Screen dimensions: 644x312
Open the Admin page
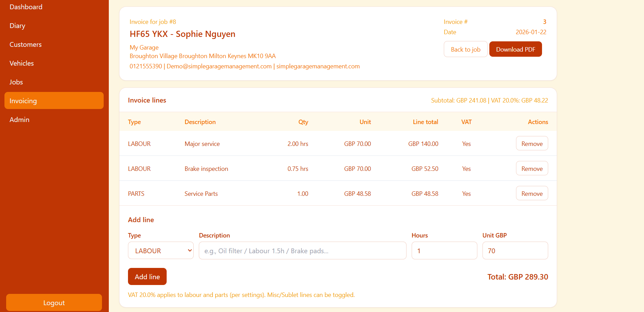[20, 120]
